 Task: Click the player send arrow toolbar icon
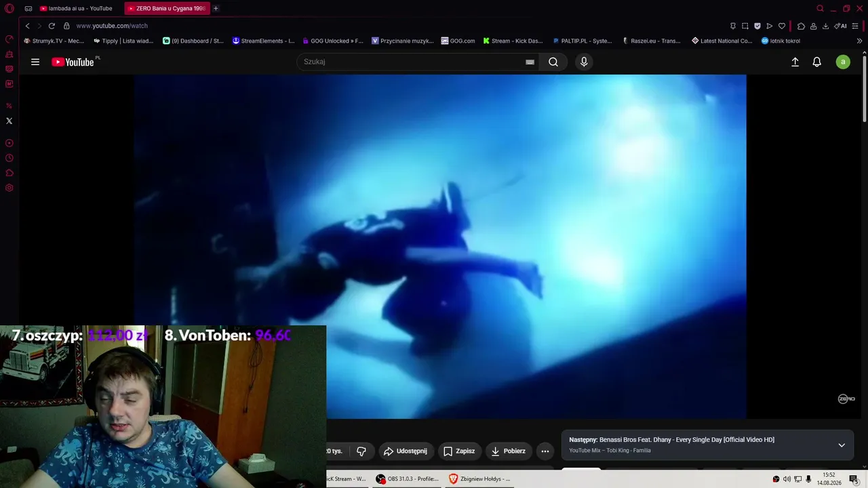tap(769, 26)
